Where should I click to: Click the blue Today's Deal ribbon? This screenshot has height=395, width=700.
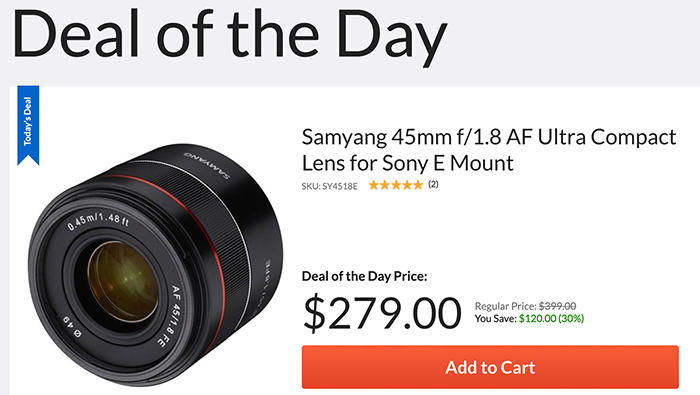click(x=28, y=125)
